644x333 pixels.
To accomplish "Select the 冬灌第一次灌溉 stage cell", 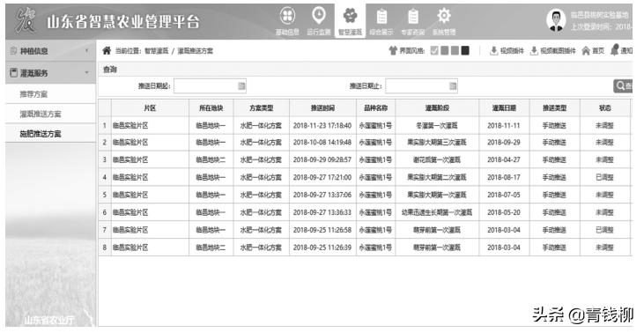I will tap(437, 126).
